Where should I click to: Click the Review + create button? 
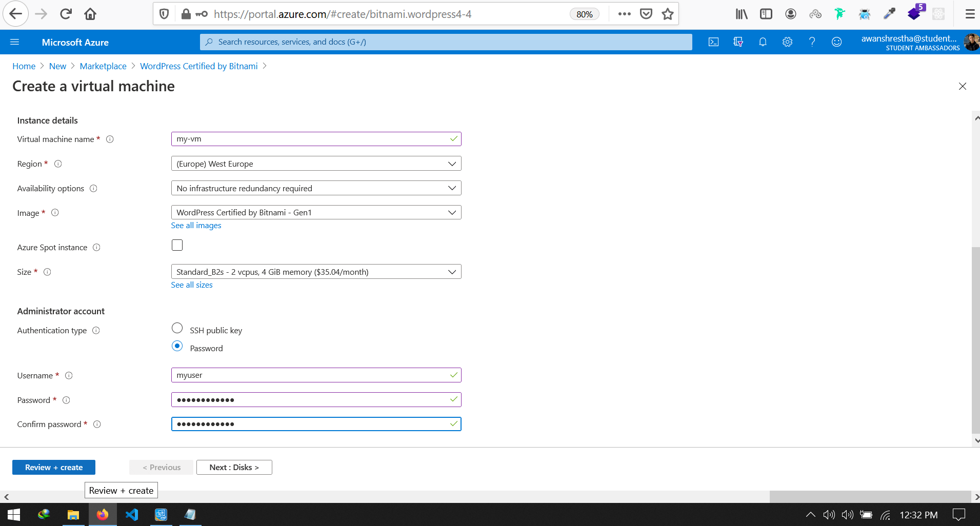[53, 467]
